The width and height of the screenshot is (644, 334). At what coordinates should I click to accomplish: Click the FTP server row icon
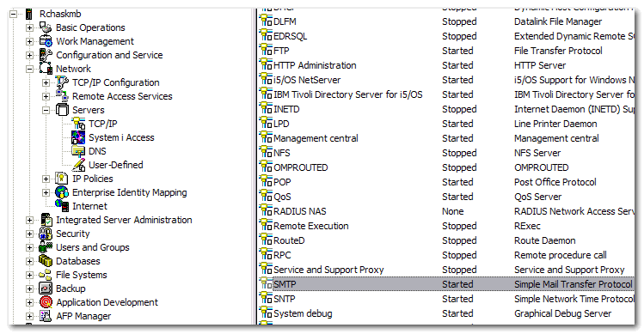pos(266,50)
